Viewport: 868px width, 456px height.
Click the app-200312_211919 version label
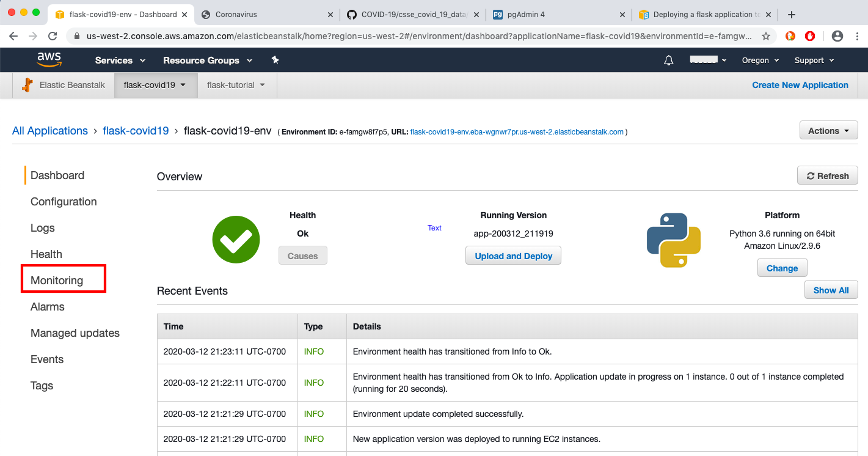[x=514, y=234]
